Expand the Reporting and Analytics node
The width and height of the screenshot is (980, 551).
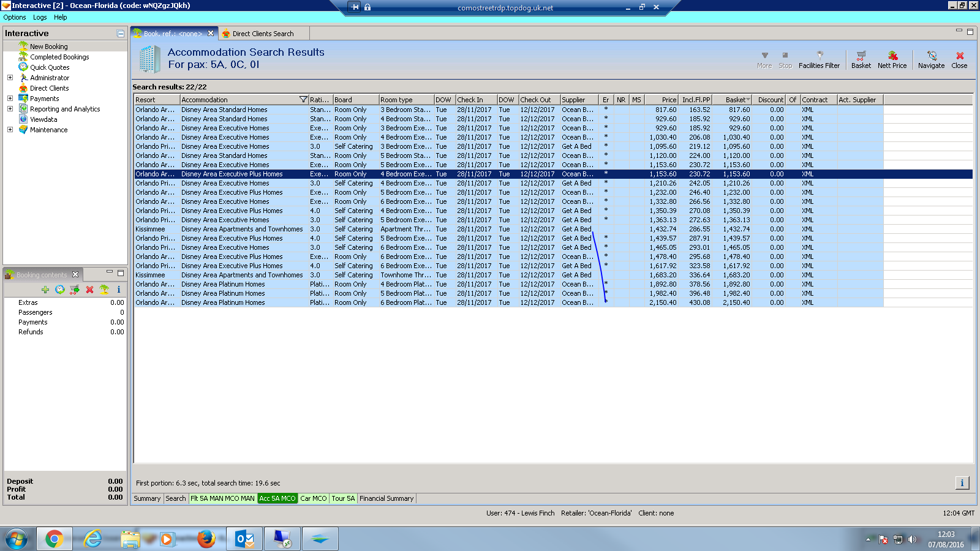click(x=10, y=109)
